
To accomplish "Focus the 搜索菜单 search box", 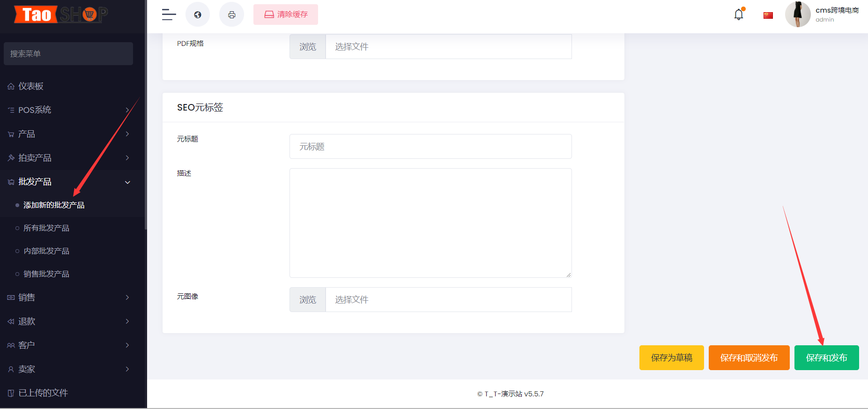I will coord(68,54).
